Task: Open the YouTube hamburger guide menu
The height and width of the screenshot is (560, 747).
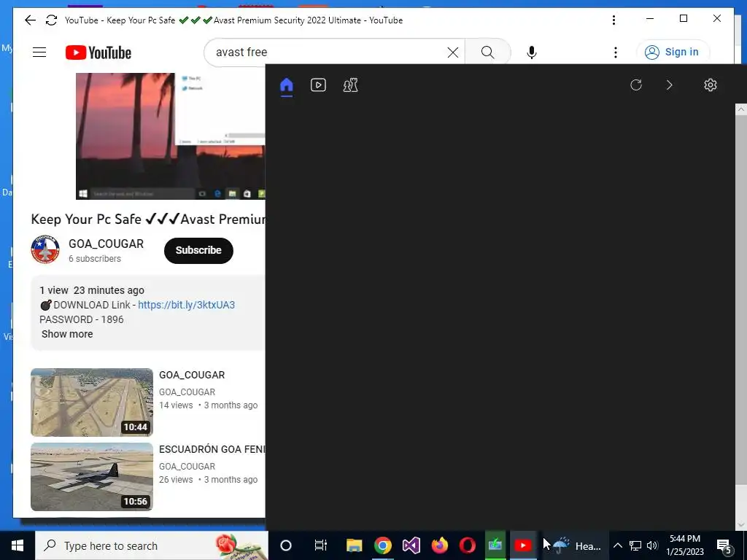Action: pos(39,52)
